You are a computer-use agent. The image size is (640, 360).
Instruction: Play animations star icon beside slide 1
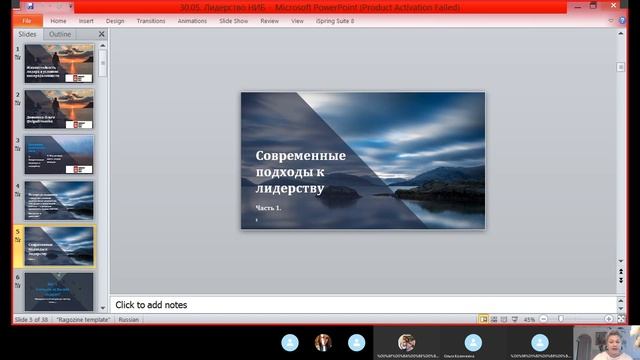18,57
